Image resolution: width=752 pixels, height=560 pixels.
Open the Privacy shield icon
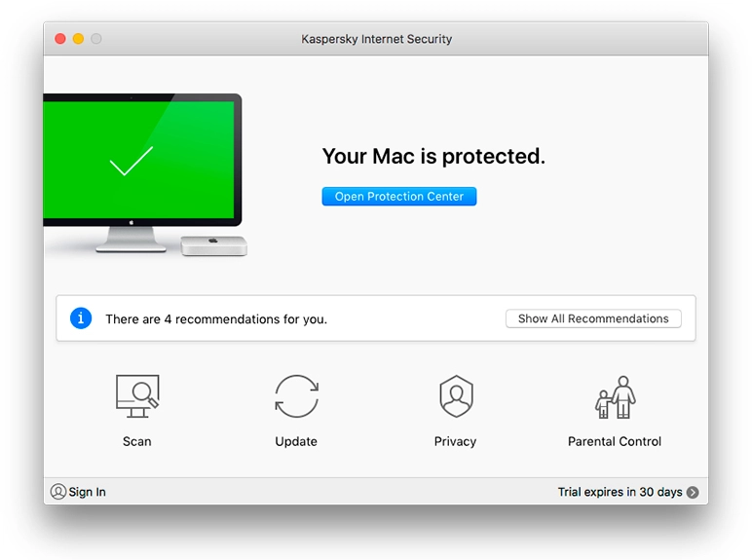coord(455,396)
